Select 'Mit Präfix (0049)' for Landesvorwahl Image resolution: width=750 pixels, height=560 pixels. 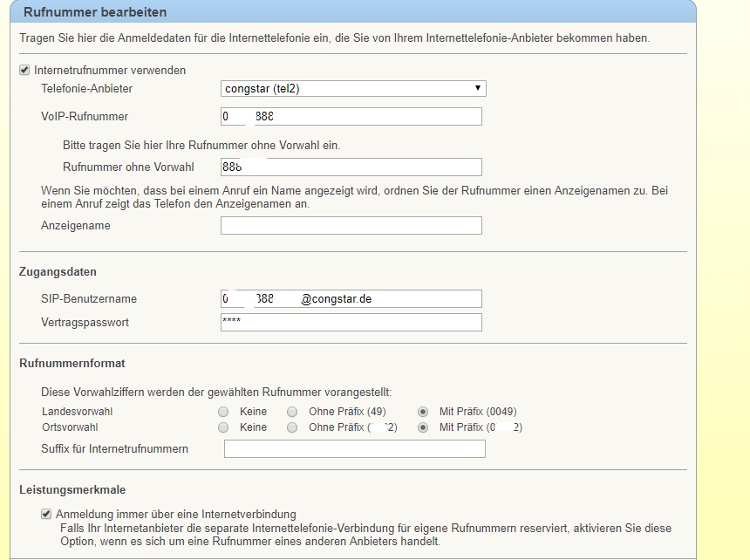tap(423, 412)
